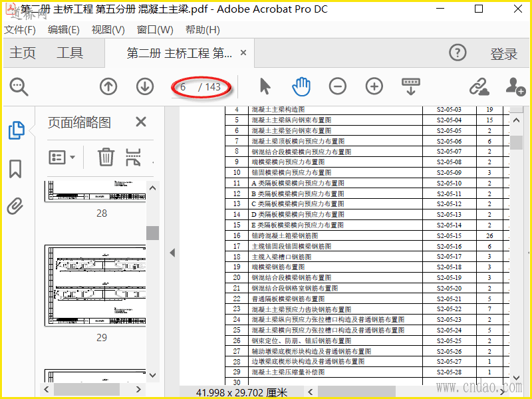Image resolution: width=532 pixels, height=399 pixels.
Task: Click the row text 主缆入梁槽口钢筋图
Action: 281,257
